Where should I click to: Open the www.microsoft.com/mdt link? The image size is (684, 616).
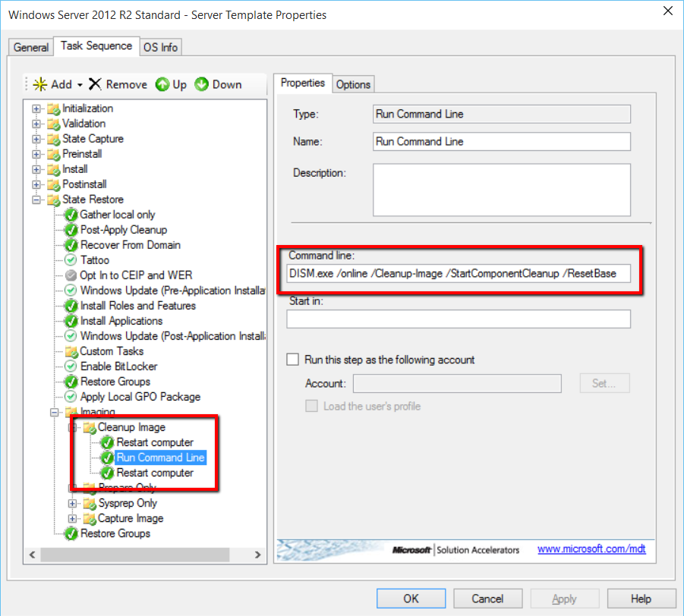coord(591,548)
